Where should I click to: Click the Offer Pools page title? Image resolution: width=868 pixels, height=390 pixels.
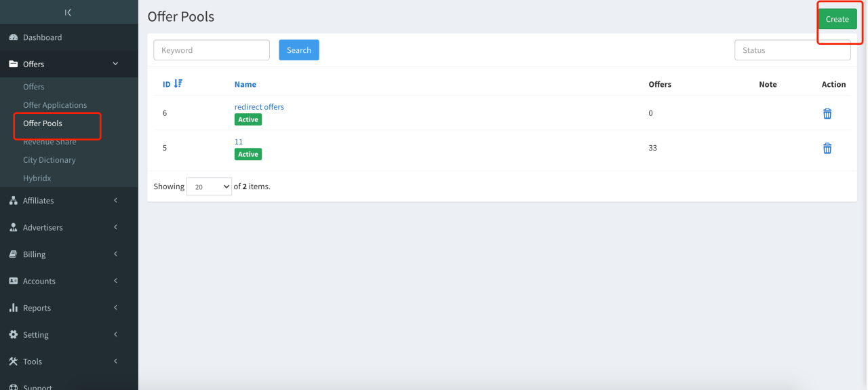[181, 16]
